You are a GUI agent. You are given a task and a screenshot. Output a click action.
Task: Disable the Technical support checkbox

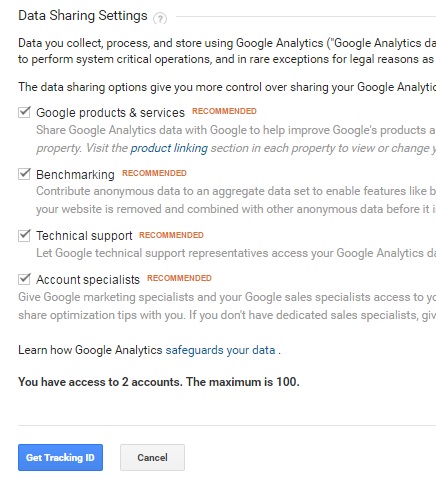point(24,235)
